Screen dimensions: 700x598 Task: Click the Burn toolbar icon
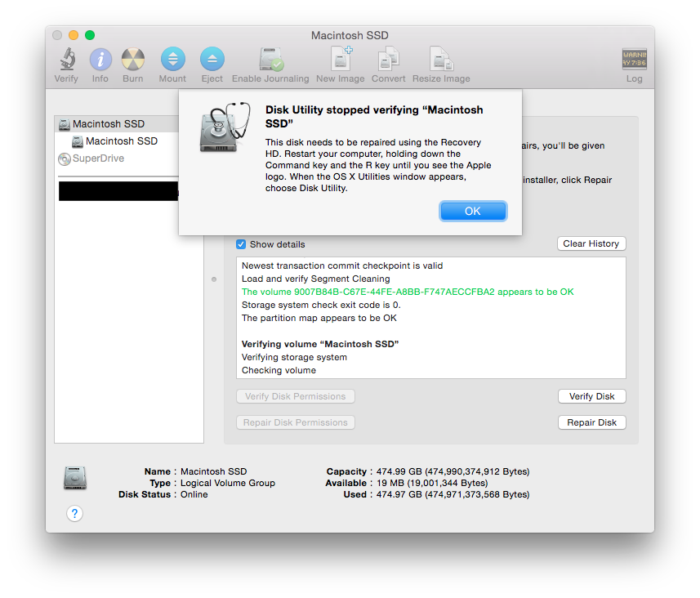133,60
